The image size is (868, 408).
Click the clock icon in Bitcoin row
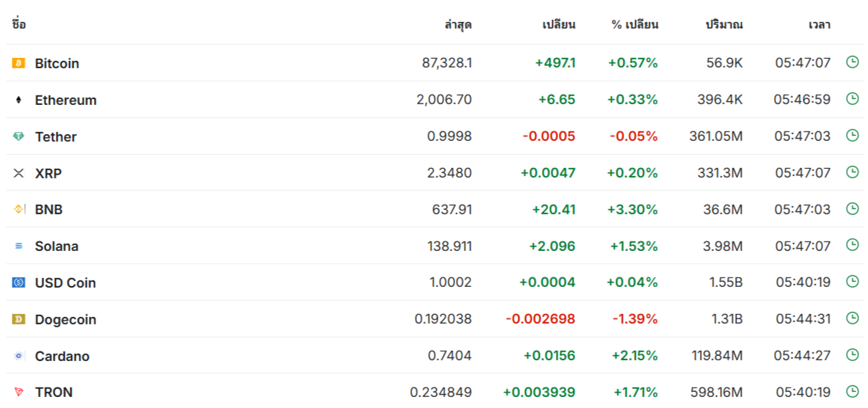point(853,62)
